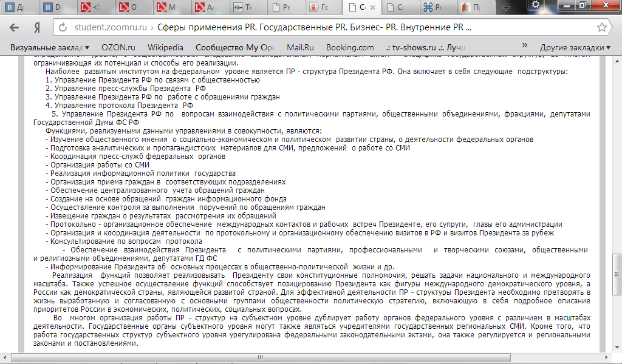This screenshot has width=622, height=364.
Task: Click the horizontal scrollbar right arrow
Action: tap(607, 357)
